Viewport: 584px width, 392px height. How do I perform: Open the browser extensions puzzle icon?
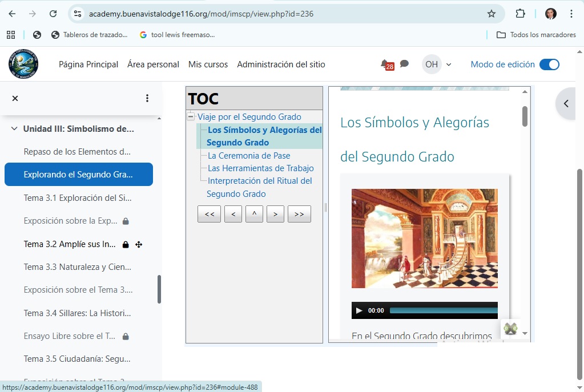click(x=520, y=14)
